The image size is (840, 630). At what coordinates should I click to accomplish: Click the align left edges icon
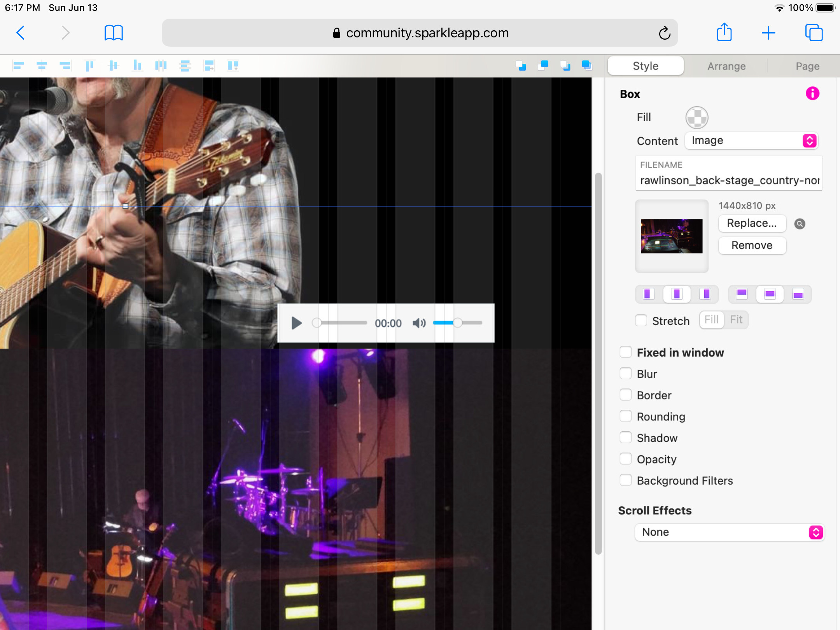point(18,66)
